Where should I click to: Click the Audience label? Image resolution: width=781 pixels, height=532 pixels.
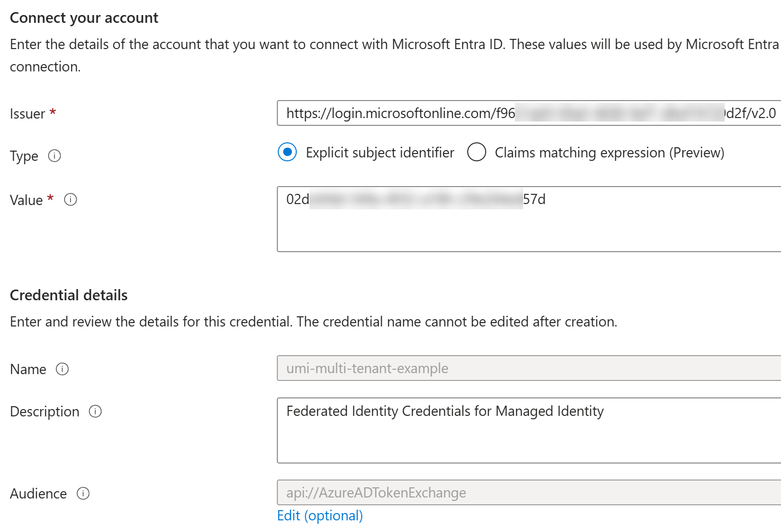[38, 494]
